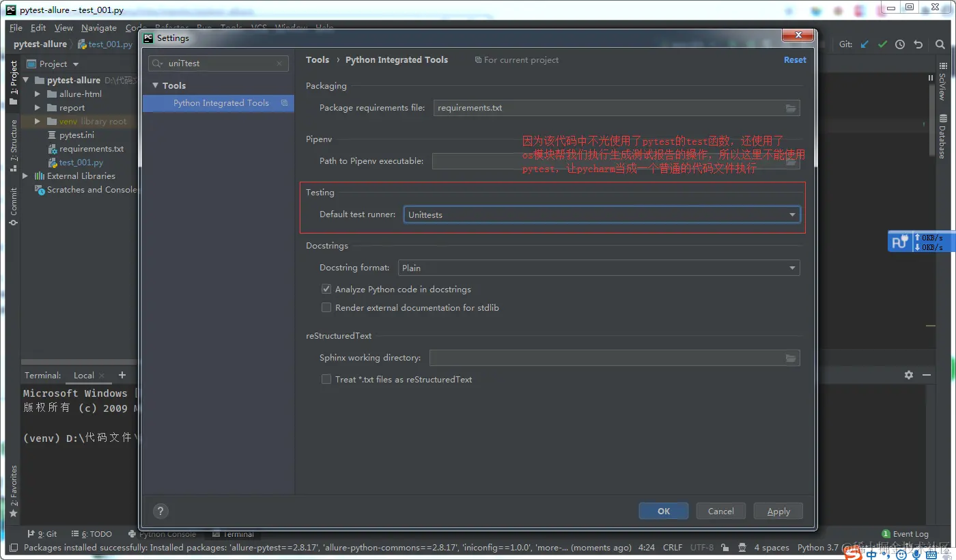Toggle Analyze Python code in docstrings
The width and height of the screenshot is (956, 560).
pyautogui.click(x=326, y=289)
